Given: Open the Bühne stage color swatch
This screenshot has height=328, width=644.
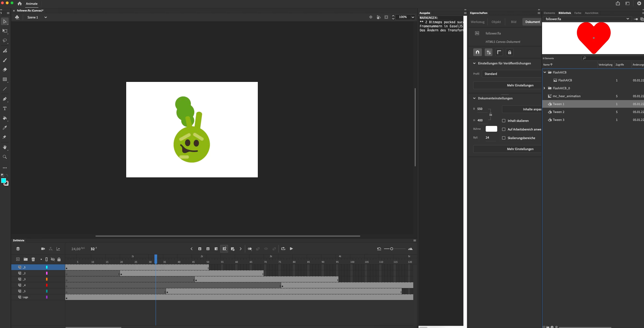Looking at the screenshot, I should click(491, 129).
